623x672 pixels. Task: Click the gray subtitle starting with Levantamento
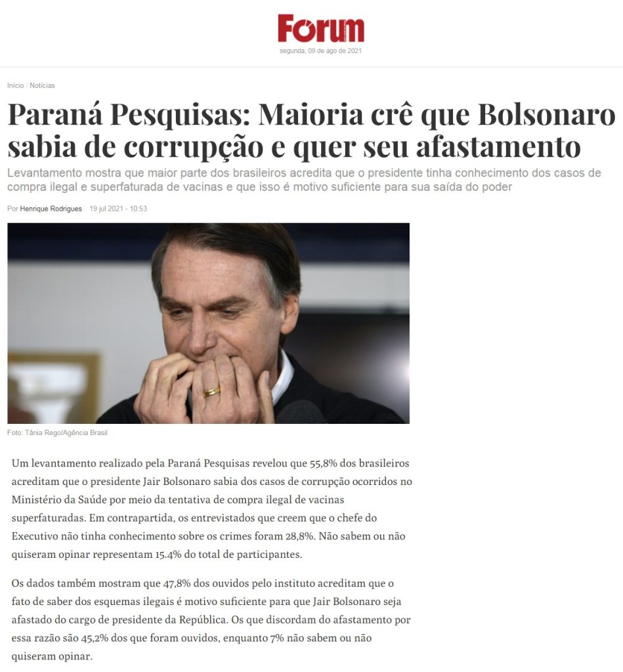click(304, 180)
